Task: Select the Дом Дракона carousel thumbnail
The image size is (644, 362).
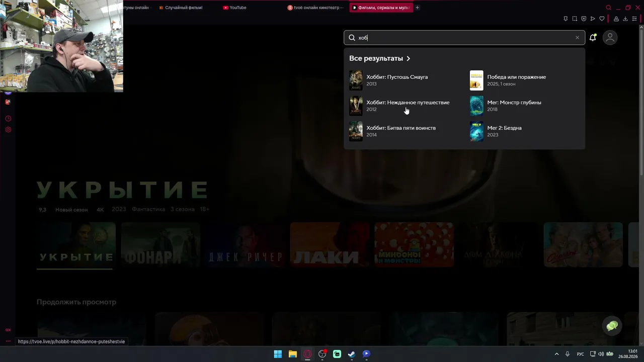Action: click(x=499, y=245)
